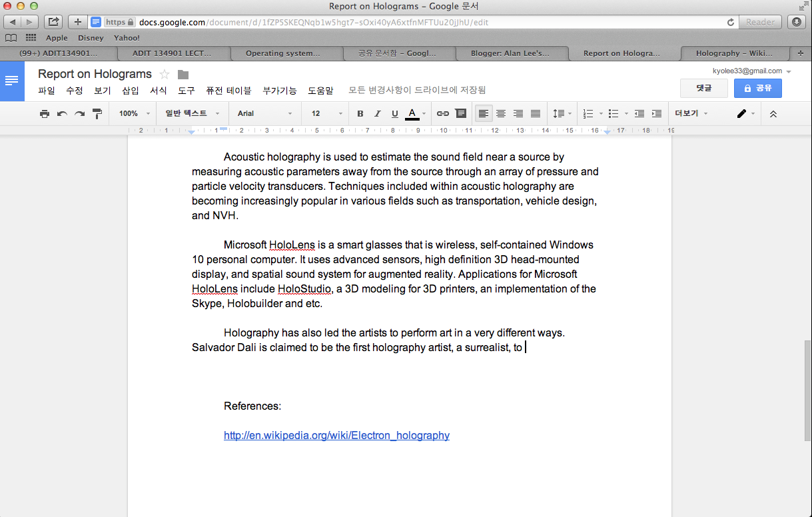
Task: Toggle underline formatting
Action: point(395,114)
